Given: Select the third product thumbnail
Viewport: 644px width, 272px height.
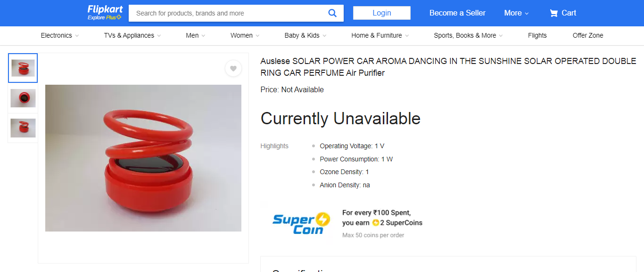Looking at the screenshot, I should pos(23,128).
